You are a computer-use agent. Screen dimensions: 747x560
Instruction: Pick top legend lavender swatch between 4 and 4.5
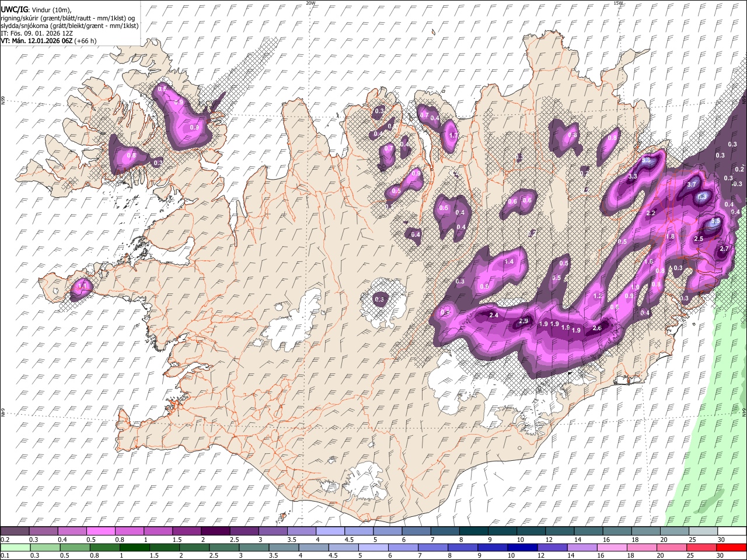330,531
